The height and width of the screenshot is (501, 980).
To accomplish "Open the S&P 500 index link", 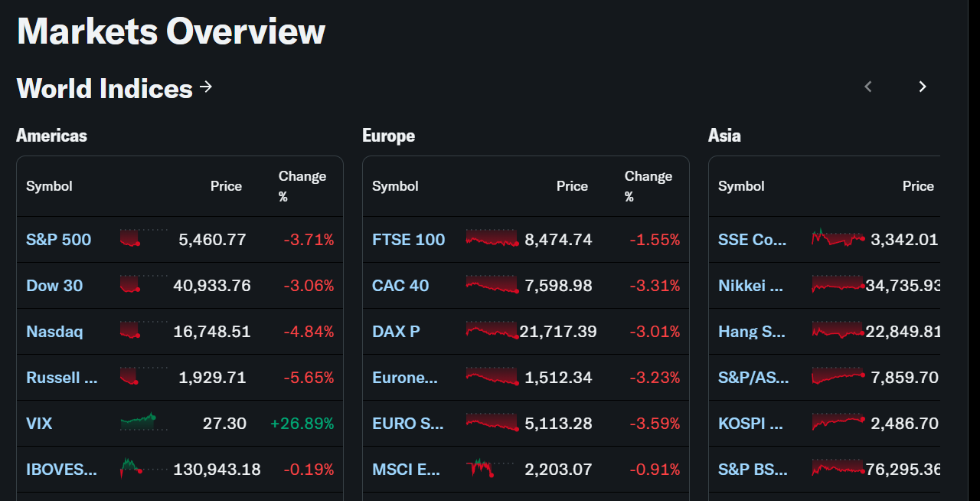I will click(x=59, y=240).
